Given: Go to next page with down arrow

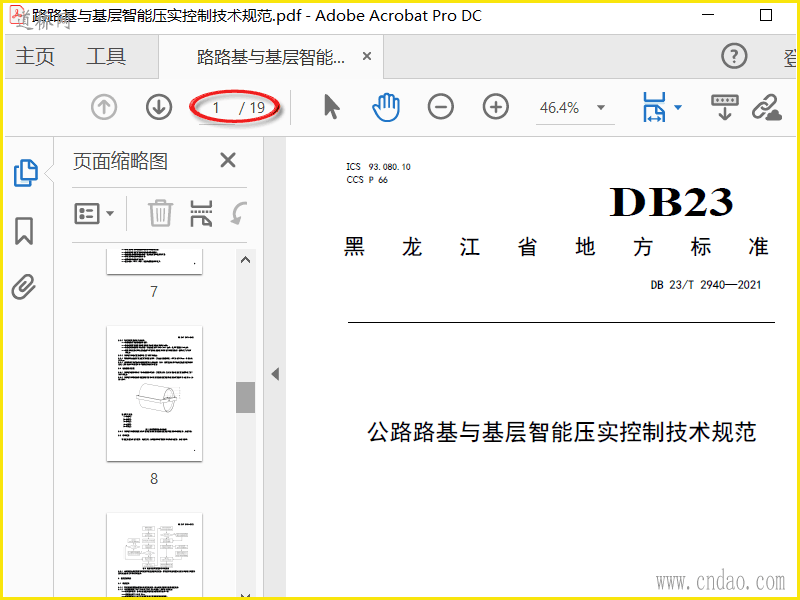Looking at the screenshot, I should point(159,108).
